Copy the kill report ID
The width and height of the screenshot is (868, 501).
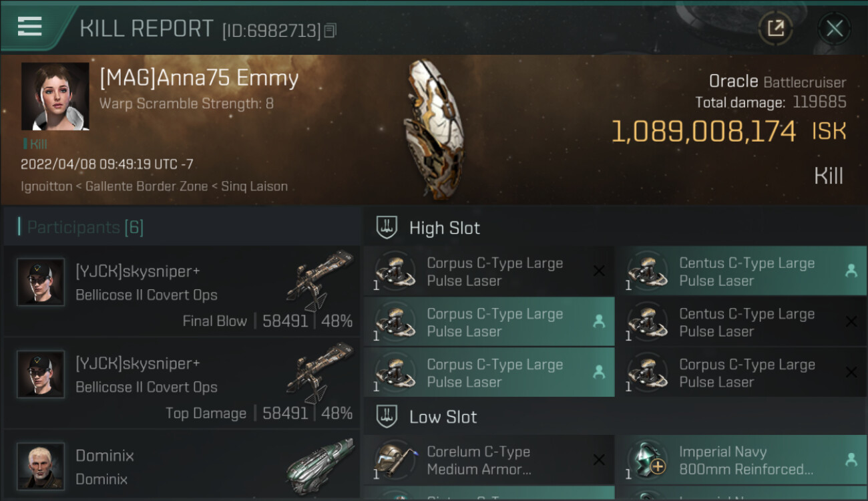[x=331, y=31]
